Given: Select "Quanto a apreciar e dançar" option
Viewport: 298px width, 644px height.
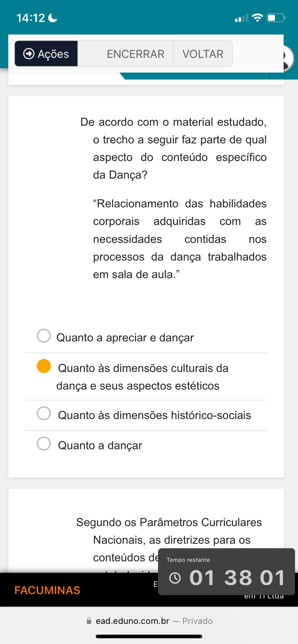Looking at the screenshot, I should point(44,336).
